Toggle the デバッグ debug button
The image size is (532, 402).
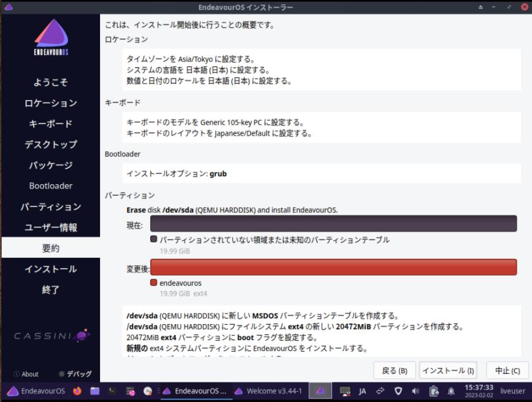pos(75,374)
